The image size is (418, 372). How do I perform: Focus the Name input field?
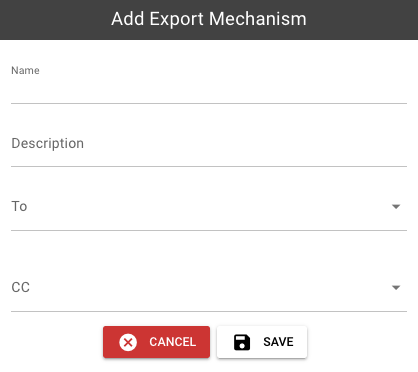click(x=209, y=89)
